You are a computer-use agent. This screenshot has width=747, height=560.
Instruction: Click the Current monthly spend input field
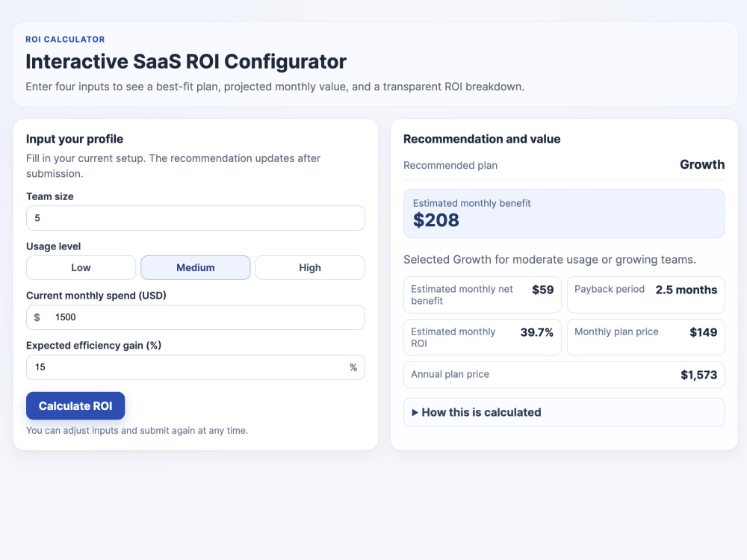click(x=195, y=317)
